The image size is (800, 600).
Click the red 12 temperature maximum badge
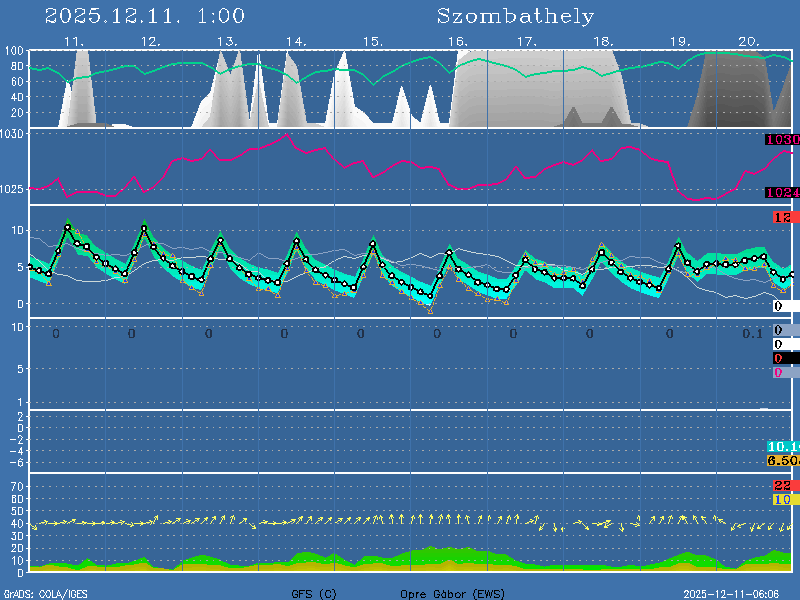click(783, 218)
